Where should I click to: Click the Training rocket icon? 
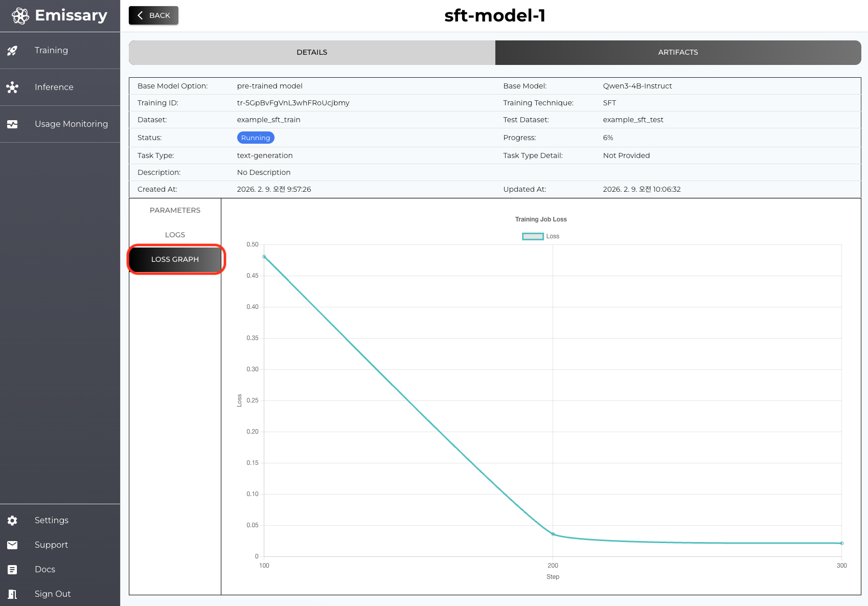click(12, 51)
